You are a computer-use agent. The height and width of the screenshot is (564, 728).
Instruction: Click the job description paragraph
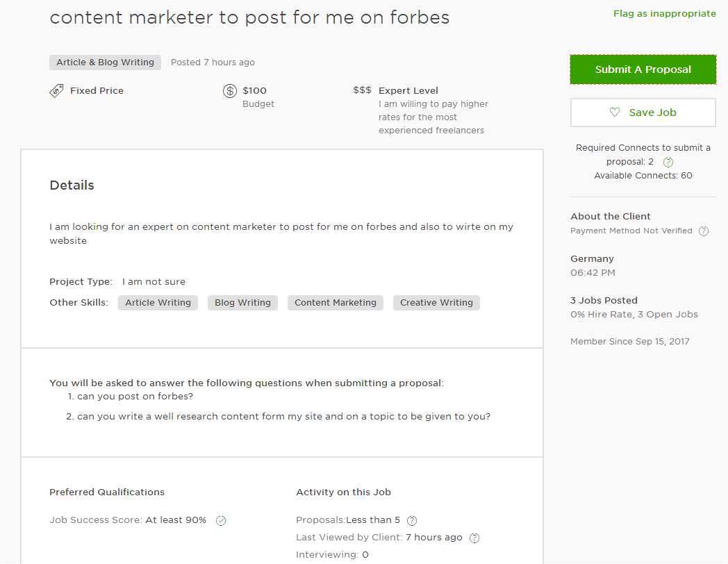pyautogui.click(x=281, y=233)
